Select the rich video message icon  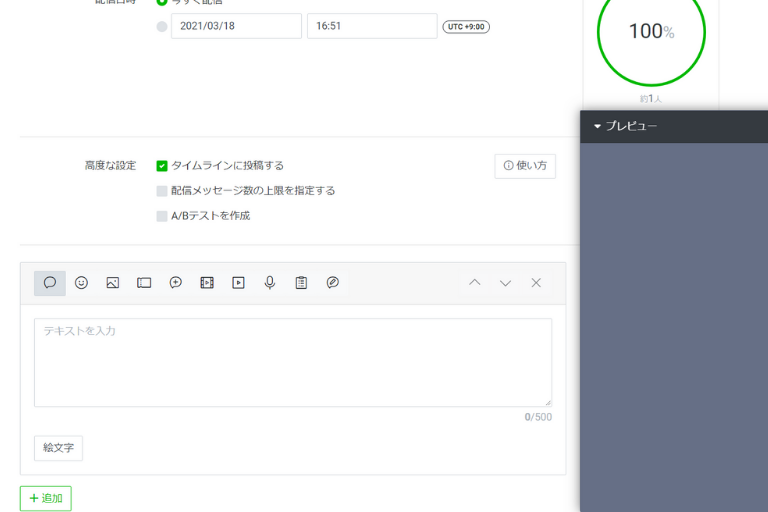[207, 283]
